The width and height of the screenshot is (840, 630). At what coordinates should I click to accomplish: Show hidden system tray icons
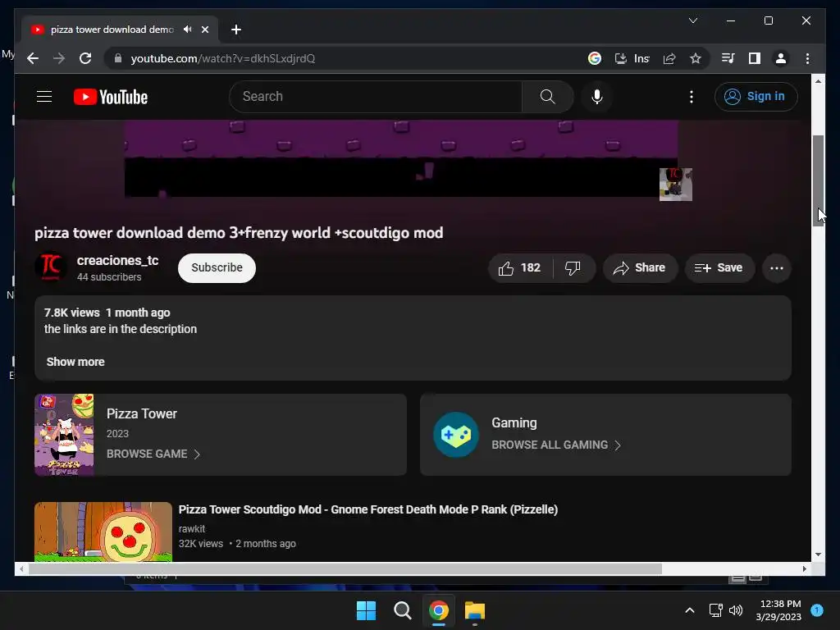[x=689, y=610]
